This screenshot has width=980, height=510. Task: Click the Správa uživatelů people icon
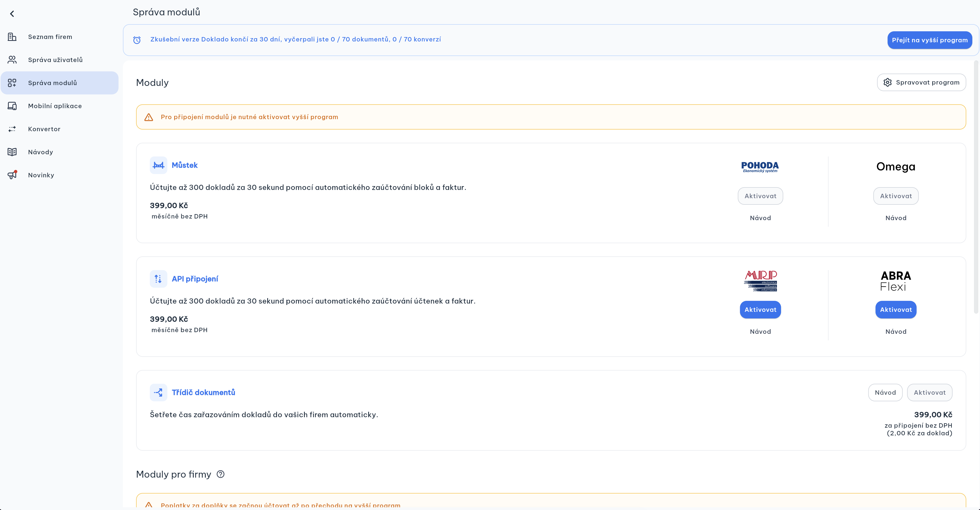12,60
